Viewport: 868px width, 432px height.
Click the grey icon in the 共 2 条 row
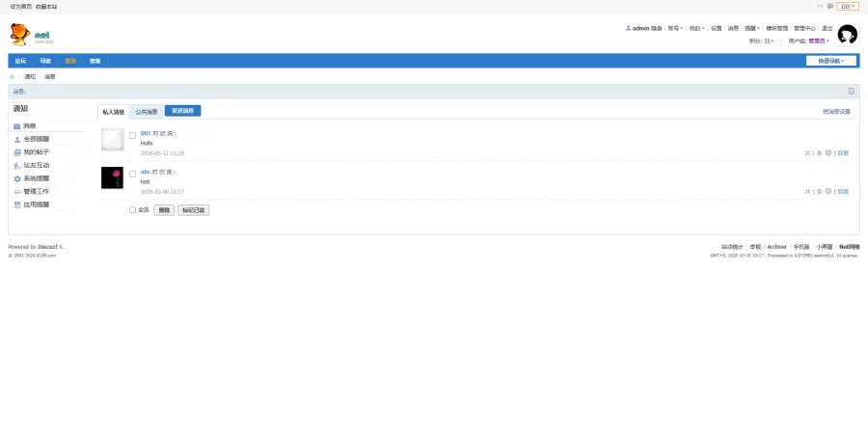tap(828, 152)
